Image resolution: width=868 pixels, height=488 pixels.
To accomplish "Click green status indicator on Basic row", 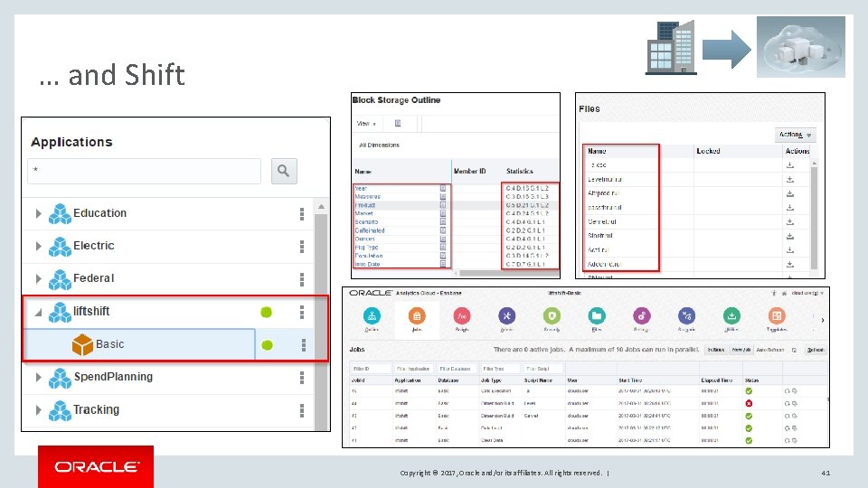I will pyautogui.click(x=267, y=345).
